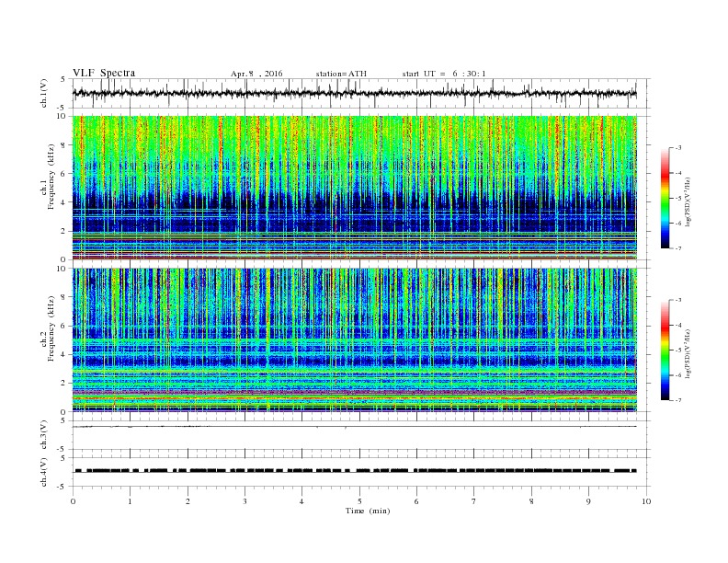Click inside the ch.2 spectrogram panel
Screen dimensions: 728x563
(355, 340)
